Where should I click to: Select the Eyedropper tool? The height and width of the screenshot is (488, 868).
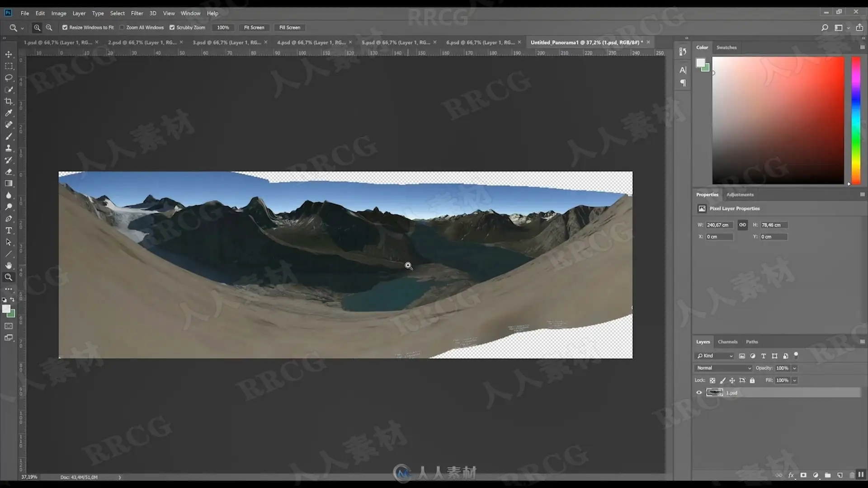(9, 113)
